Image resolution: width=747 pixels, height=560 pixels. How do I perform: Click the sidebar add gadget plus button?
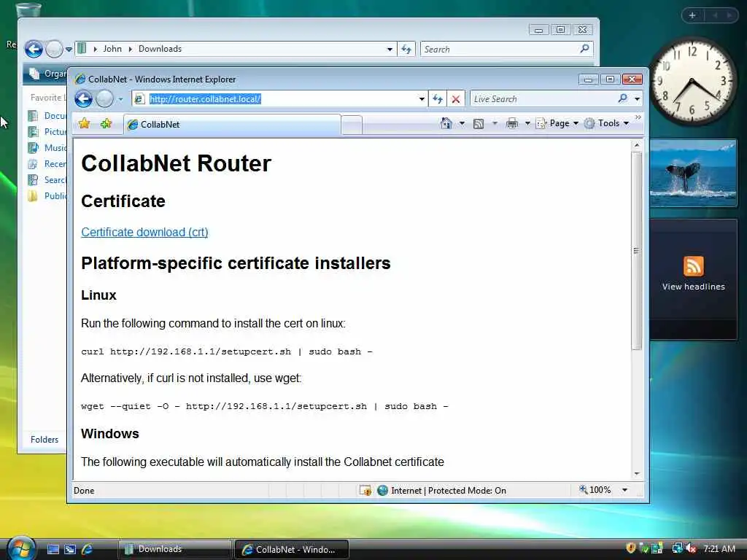692,15
